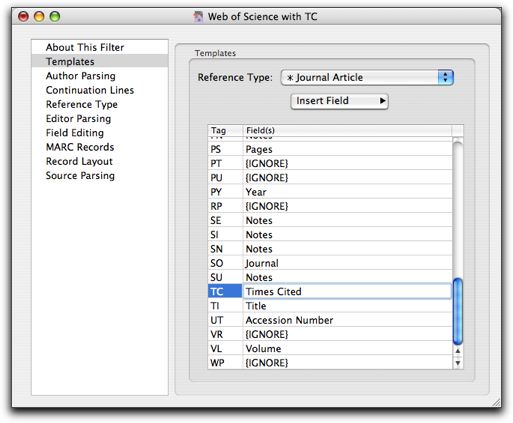Image resolution: width=513 pixels, height=423 pixels.
Task: Select the PT tag row
Action: 330,164
